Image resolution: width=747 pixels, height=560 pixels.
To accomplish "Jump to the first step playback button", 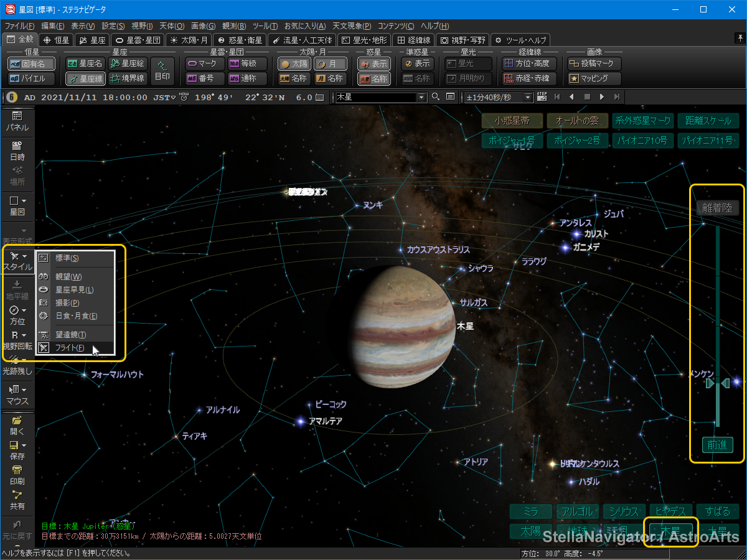I will (x=557, y=97).
